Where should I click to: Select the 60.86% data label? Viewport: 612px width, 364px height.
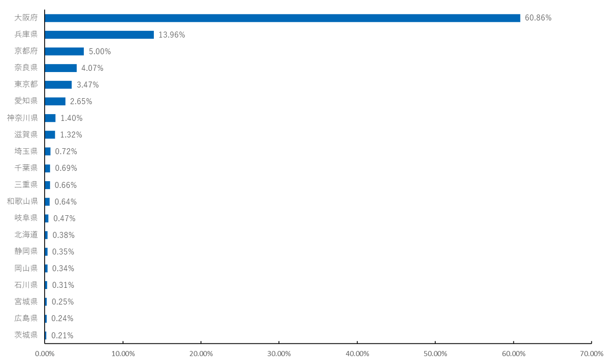(538, 18)
